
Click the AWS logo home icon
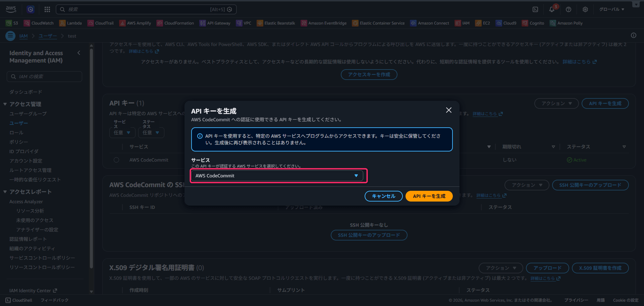[x=11, y=9]
